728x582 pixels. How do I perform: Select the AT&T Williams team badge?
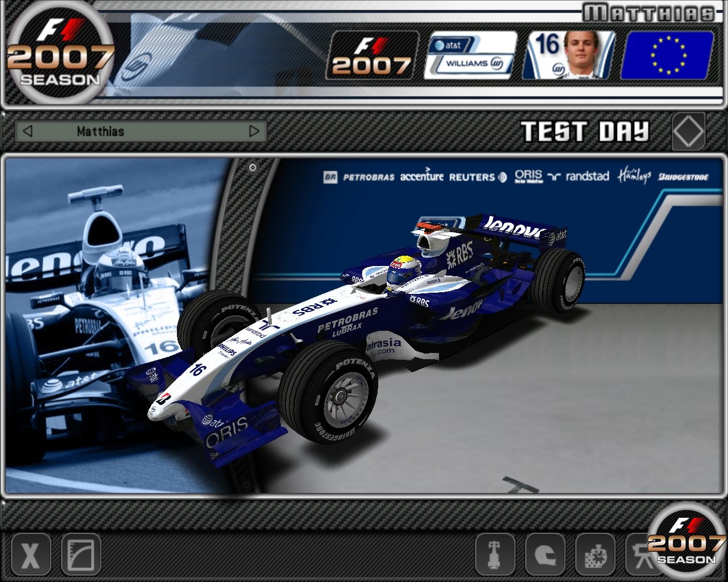(x=470, y=55)
